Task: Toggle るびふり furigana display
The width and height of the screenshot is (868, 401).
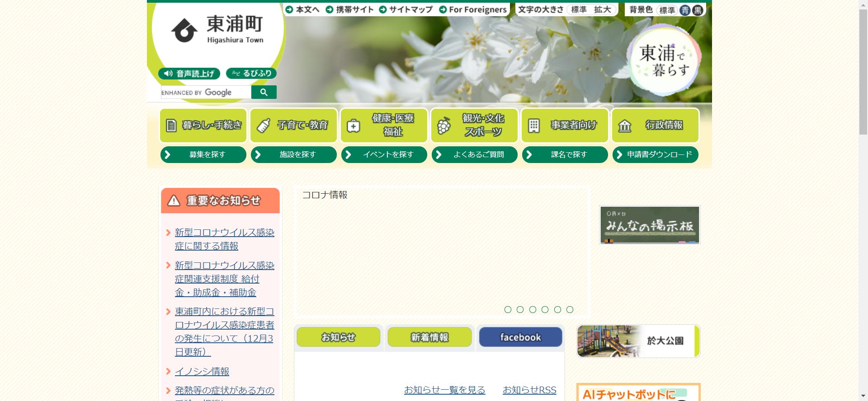Action: click(251, 73)
